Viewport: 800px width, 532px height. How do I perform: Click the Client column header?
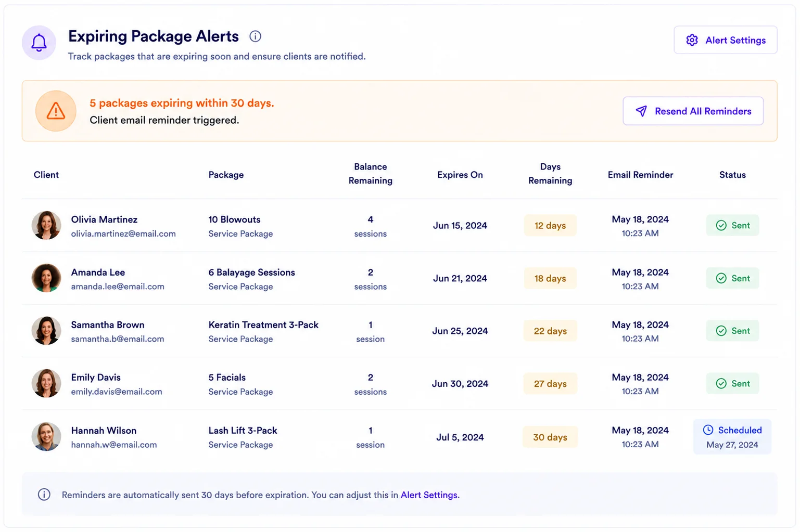coord(46,175)
